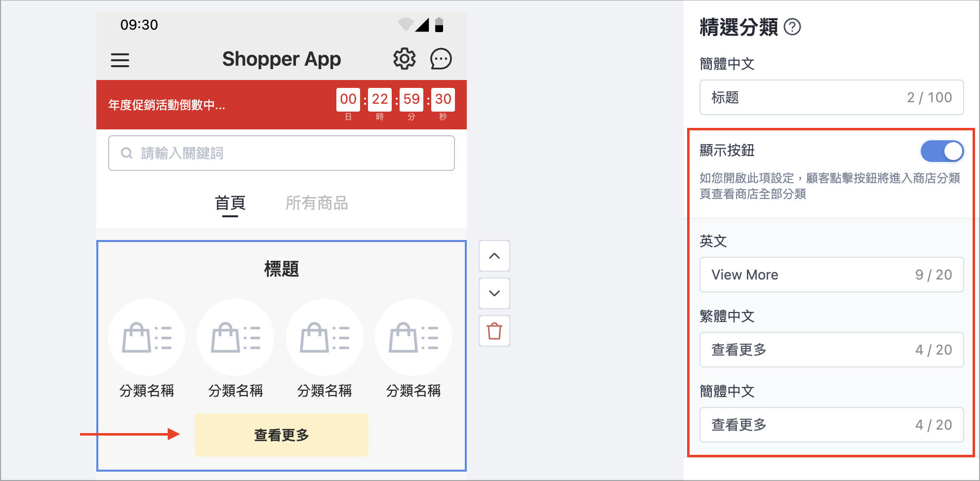Screen dimensions: 980x481
Task: Edit the bottom 簡體中文 查看更多 text field
Action: click(x=832, y=425)
